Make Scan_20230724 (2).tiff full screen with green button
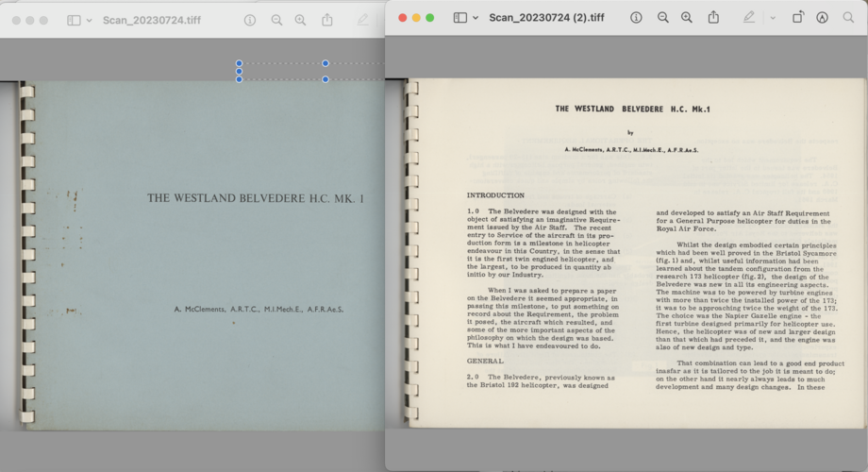Screen dimensions: 868x472 pos(429,18)
